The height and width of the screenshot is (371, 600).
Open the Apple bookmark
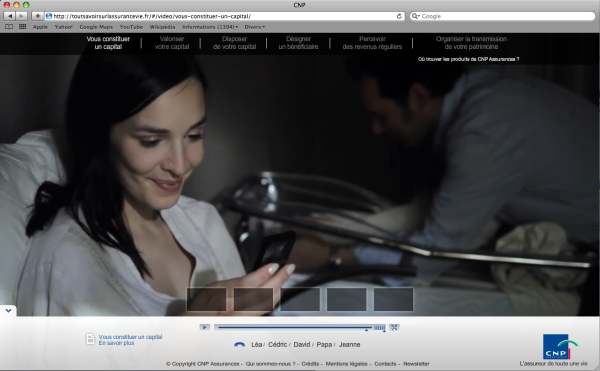pyautogui.click(x=40, y=27)
